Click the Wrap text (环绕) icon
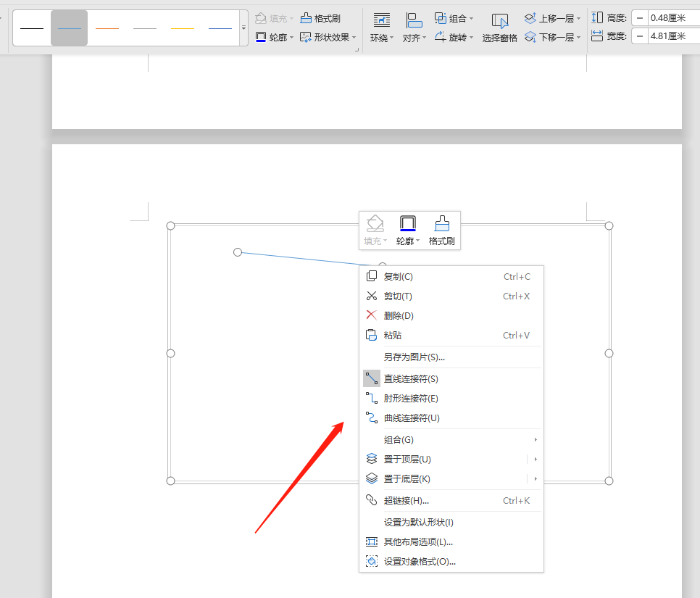The width and height of the screenshot is (700, 598). click(381, 28)
